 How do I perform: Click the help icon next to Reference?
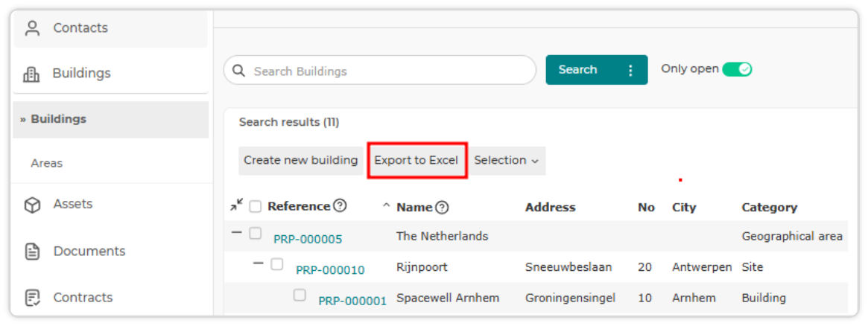coord(340,206)
